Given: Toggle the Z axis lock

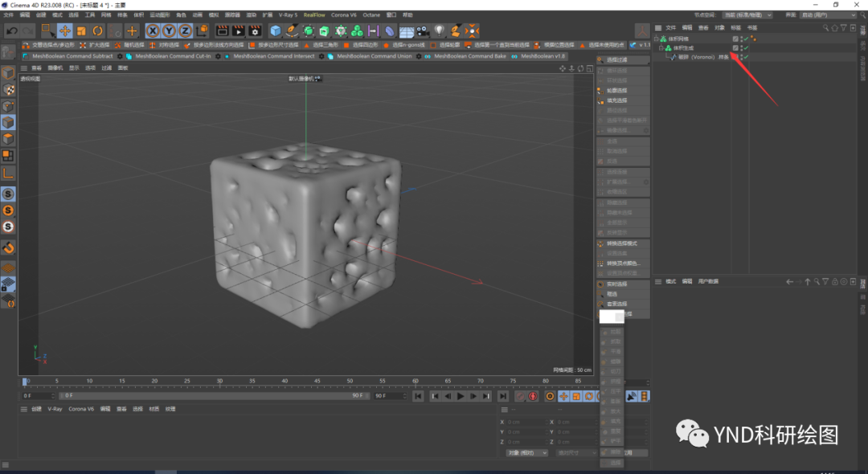Looking at the screenshot, I should [185, 31].
